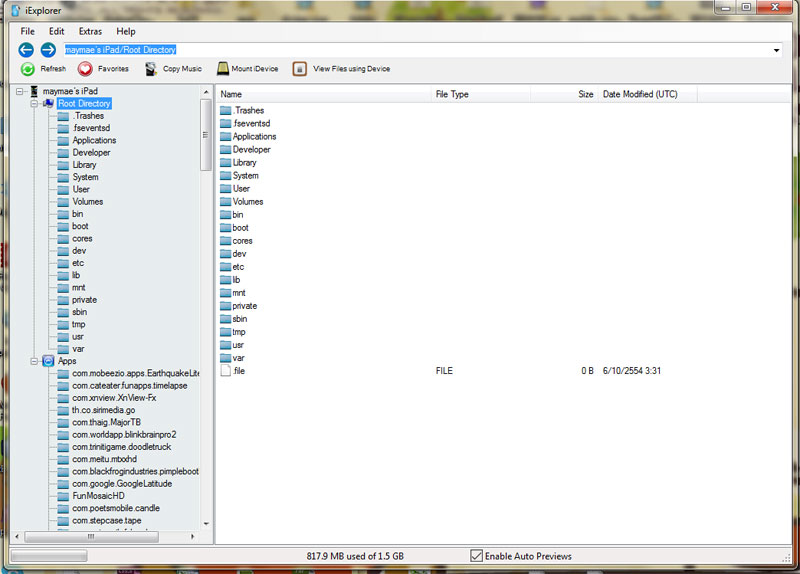Click folder icon beside .Trashes in file list
The height and width of the screenshot is (574, 800).
coord(226,111)
